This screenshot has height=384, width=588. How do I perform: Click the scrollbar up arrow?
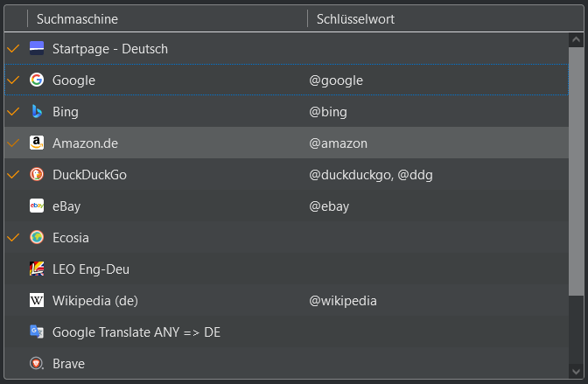tap(577, 39)
